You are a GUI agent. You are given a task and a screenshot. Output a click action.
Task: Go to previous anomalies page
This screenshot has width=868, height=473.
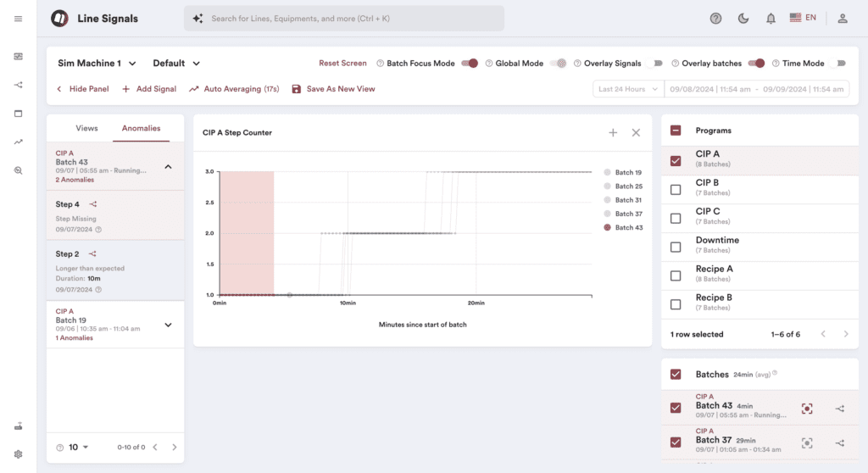pos(155,447)
